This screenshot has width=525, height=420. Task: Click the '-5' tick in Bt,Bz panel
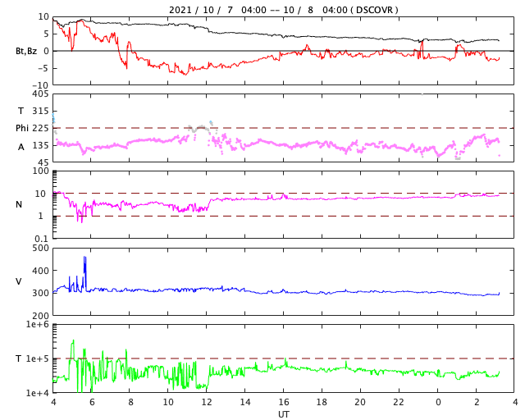click(x=43, y=68)
